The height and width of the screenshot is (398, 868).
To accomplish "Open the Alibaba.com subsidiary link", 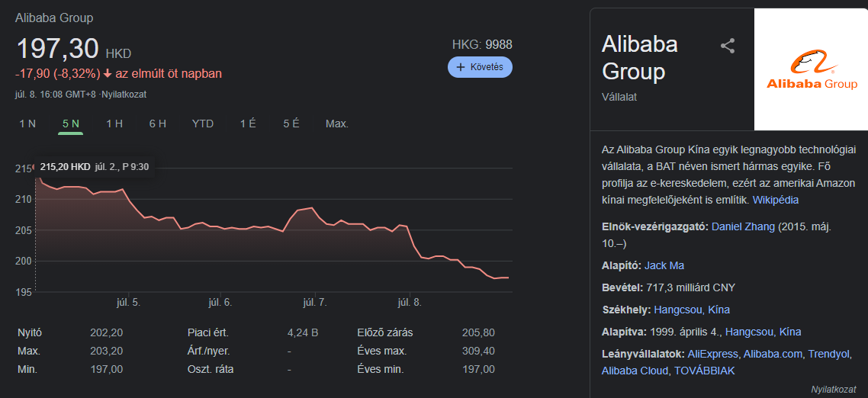I will click(x=773, y=355).
